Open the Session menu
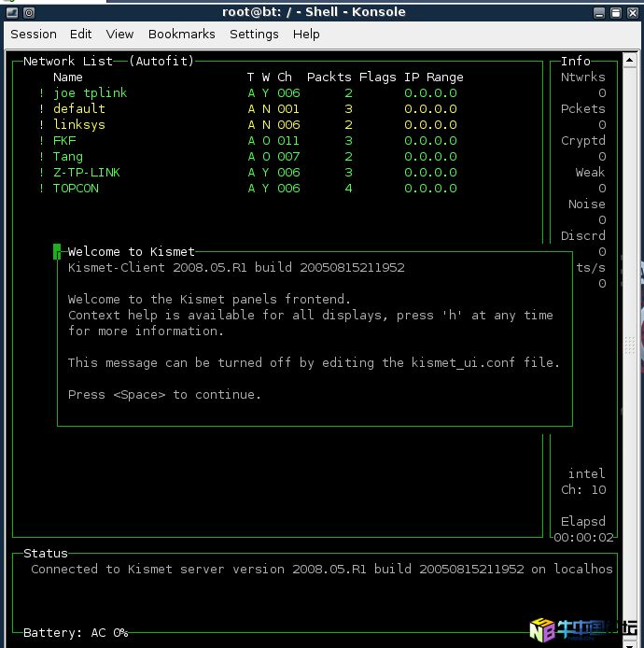 click(x=34, y=34)
